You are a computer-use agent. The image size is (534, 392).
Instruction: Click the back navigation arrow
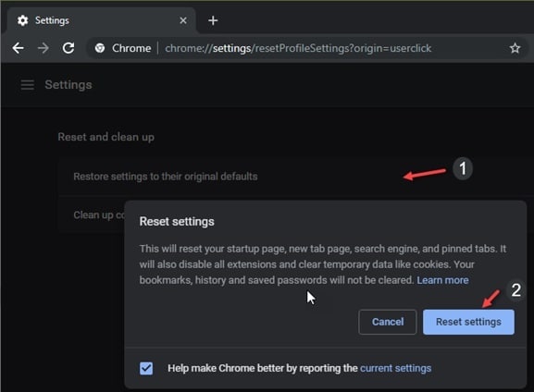pyautogui.click(x=19, y=48)
